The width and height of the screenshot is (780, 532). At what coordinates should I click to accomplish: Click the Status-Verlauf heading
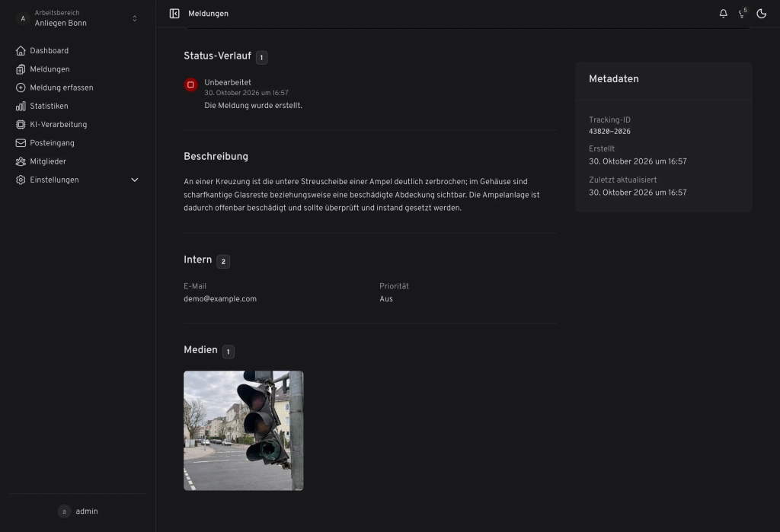pyautogui.click(x=217, y=56)
